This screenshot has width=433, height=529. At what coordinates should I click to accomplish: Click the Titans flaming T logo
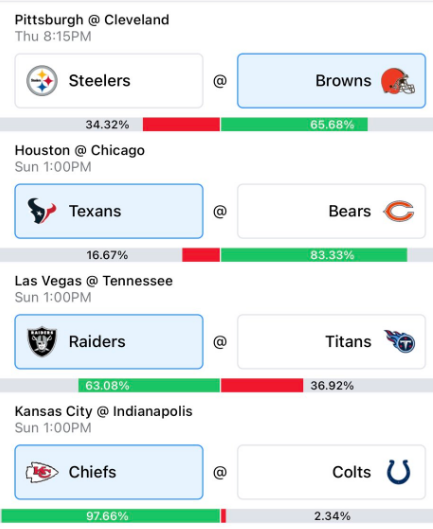coord(400,341)
